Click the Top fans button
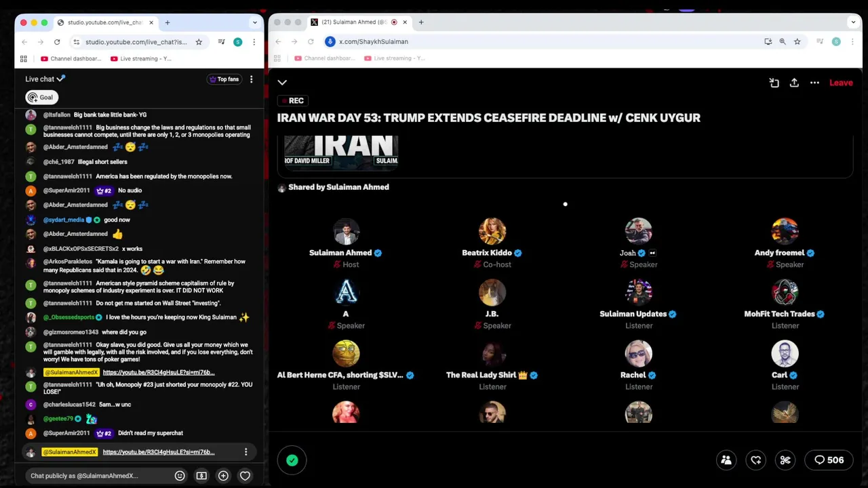Image resolution: width=868 pixels, height=488 pixels. pyautogui.click(x=224, y=79)
